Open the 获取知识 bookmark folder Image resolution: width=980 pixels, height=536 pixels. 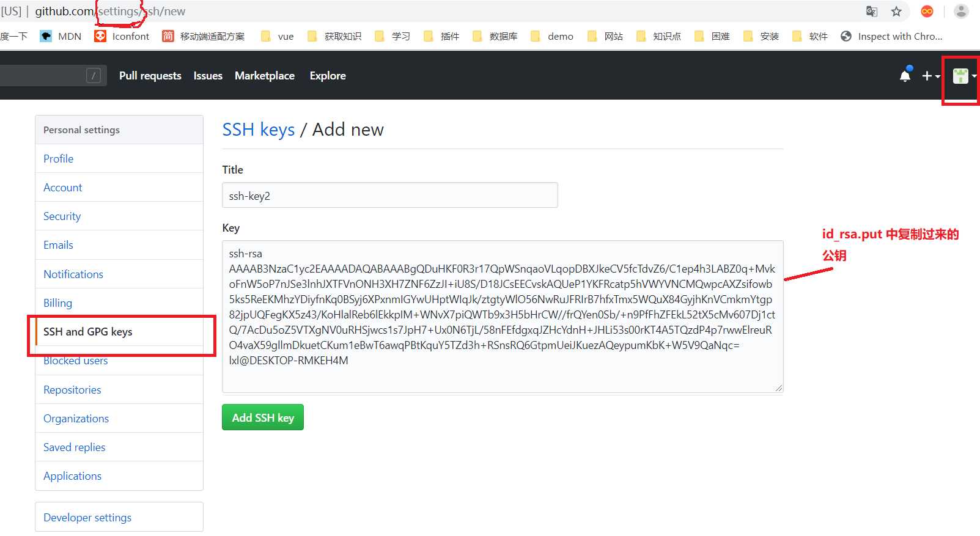334,36
